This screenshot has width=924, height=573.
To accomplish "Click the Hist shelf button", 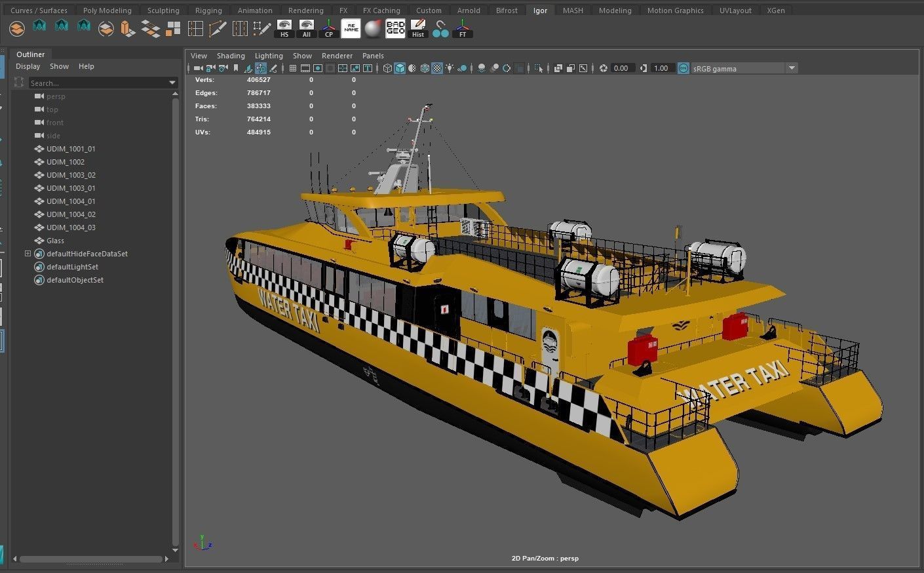I will (417, 28).
